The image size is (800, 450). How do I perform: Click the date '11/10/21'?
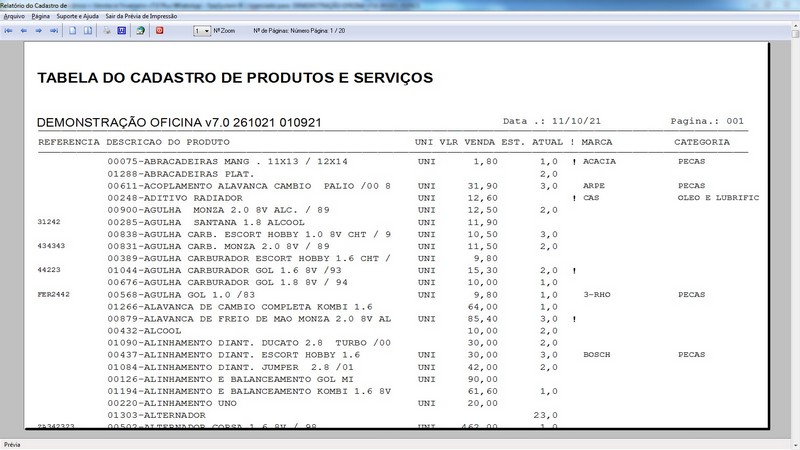click(576, 121)
